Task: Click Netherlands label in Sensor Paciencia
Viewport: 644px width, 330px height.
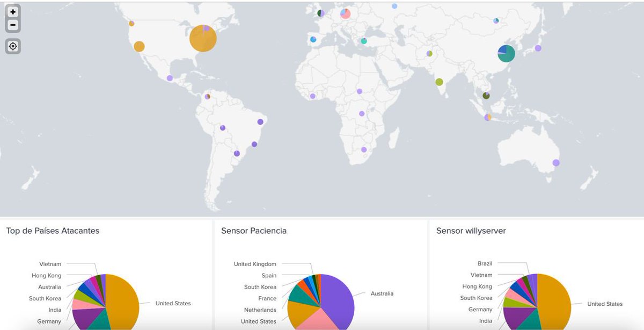Action: (x=260, y=310)
